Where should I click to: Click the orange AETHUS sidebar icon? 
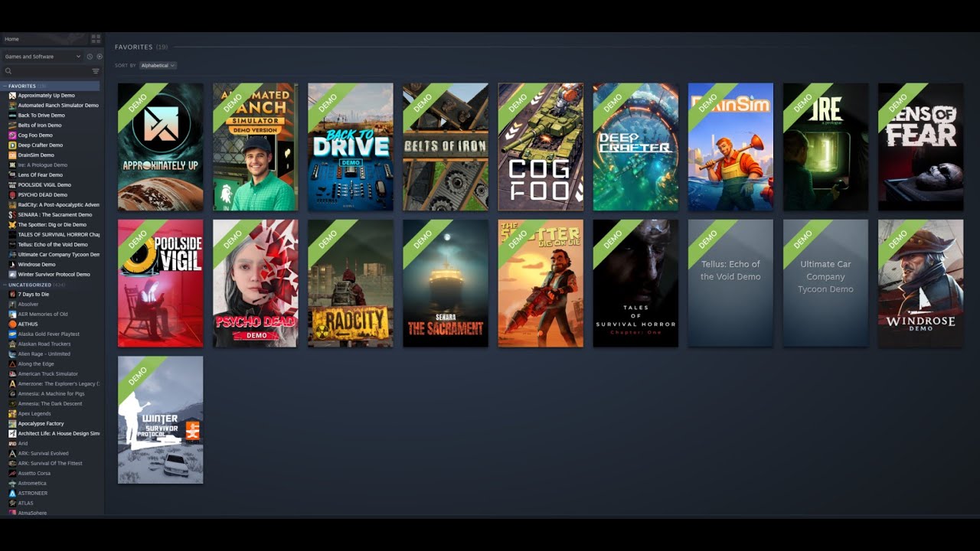(x=12, y=324)
